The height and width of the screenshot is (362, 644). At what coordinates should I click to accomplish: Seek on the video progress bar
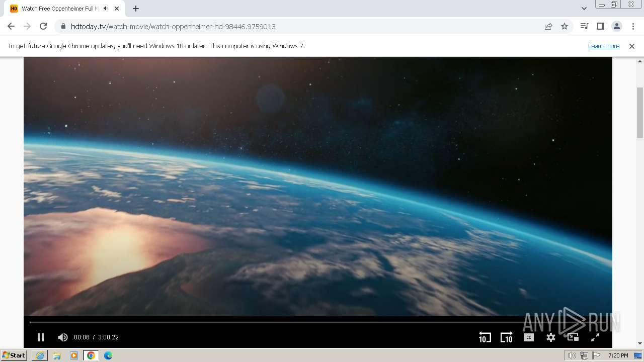[318, 322]
